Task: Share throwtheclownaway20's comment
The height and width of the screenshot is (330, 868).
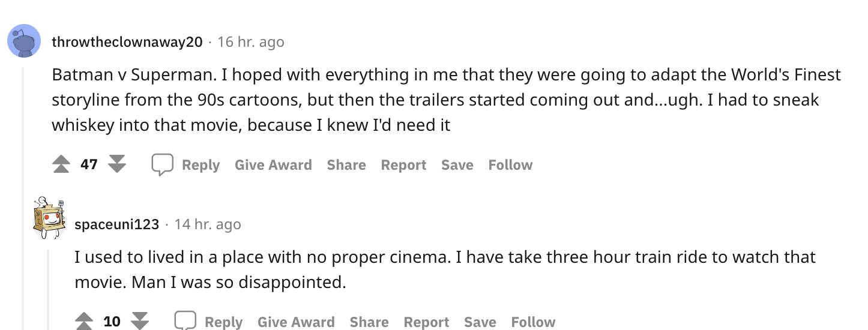Action: click(346, 165)
